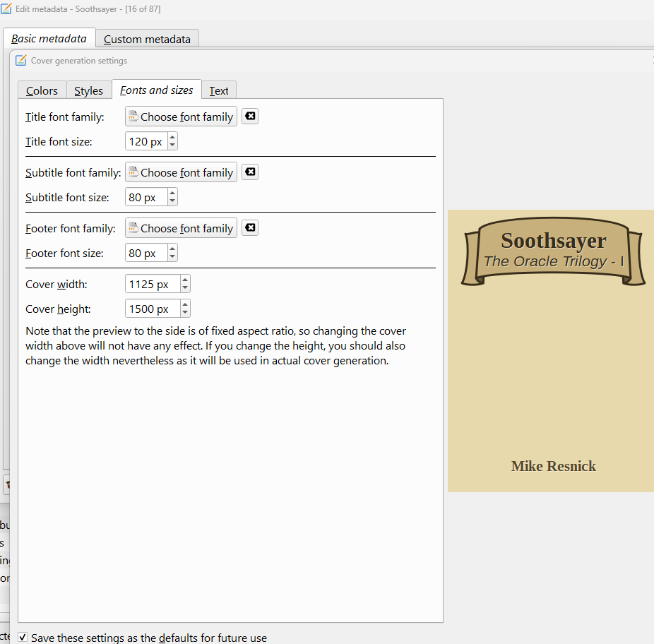Clear the subtitle font family
This screenshot has width=654, height=644.
[250, 172]
